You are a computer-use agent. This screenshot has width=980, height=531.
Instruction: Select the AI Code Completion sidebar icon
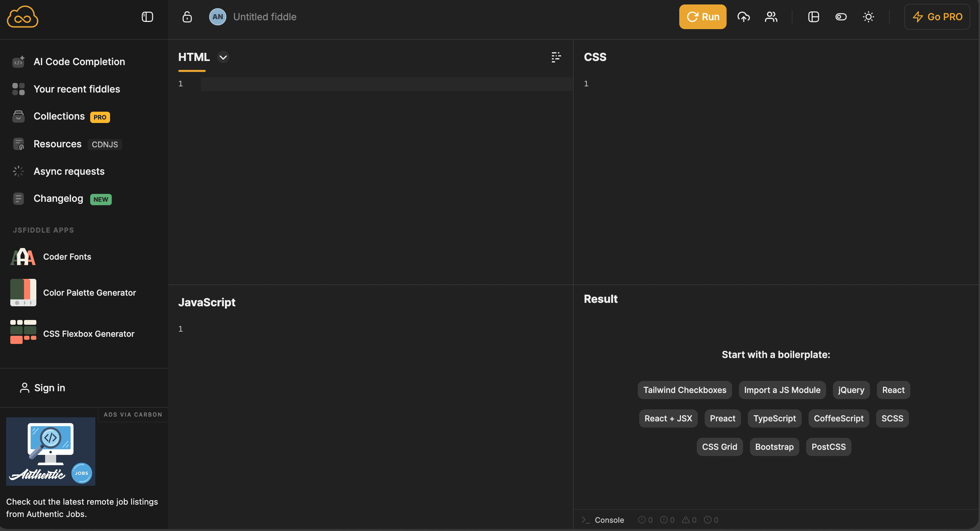tap(18, 61)
